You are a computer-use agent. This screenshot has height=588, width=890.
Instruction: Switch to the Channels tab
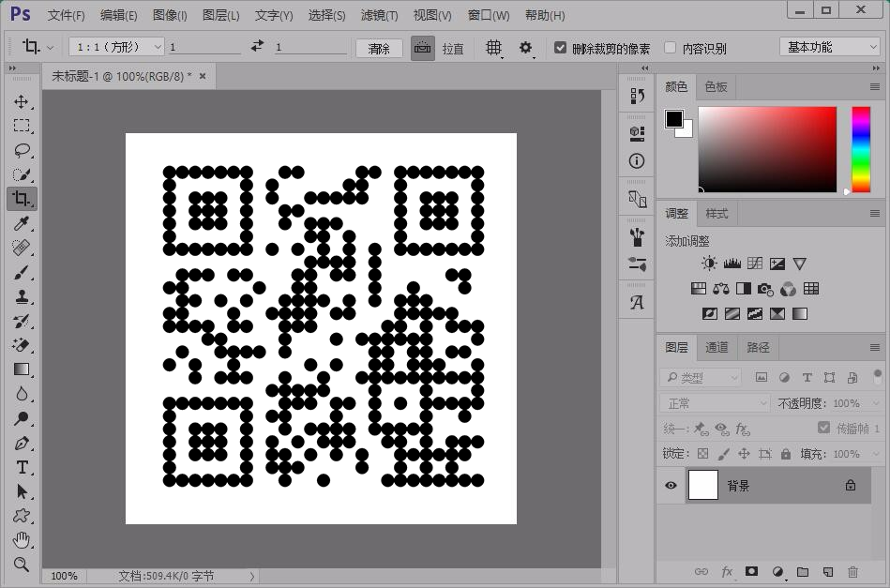tap(717, 347)
